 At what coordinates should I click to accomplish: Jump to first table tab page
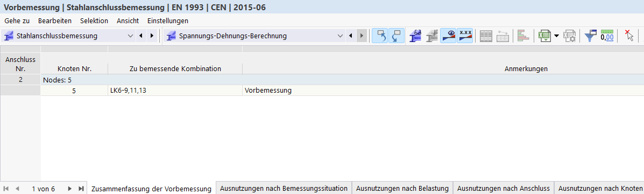(x=6, y=188)
